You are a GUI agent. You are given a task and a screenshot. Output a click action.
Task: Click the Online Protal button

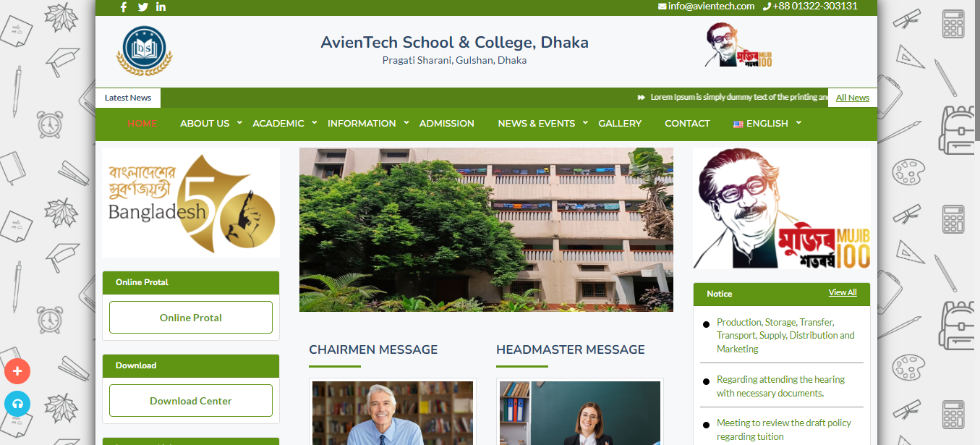(x=191, y=318)
